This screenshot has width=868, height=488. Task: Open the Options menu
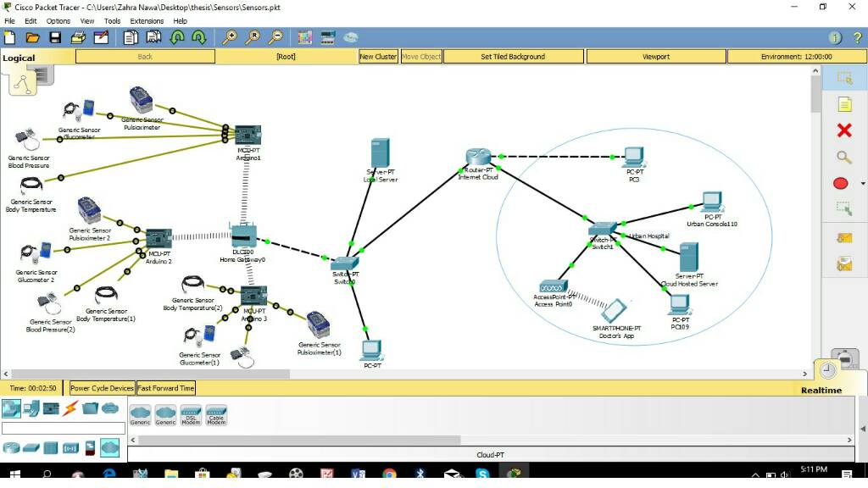pos(58,21)
